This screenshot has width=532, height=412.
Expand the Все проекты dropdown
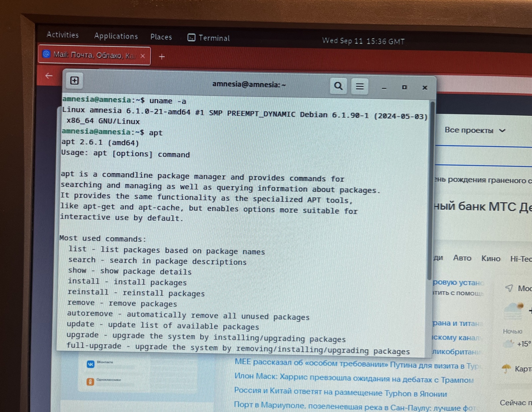(x=475, y=130)
